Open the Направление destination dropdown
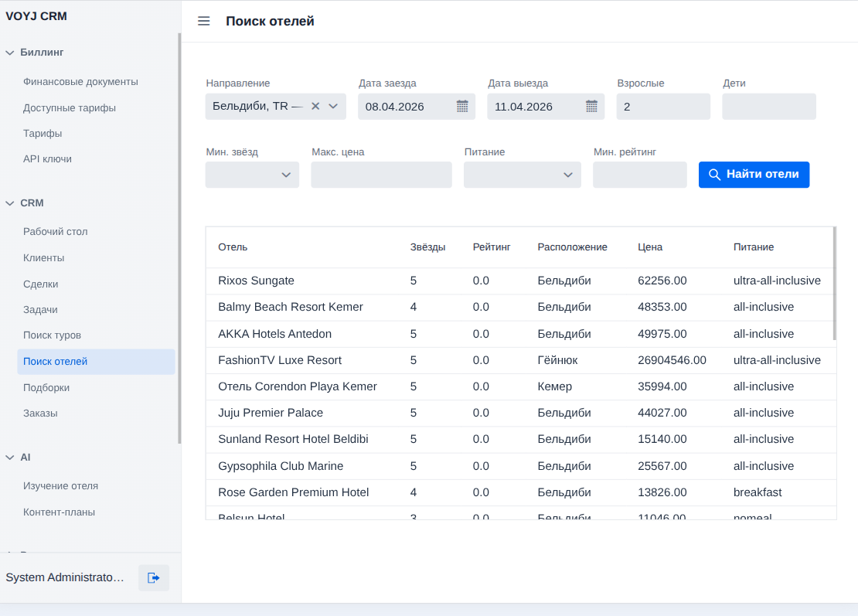 click(x=332, y=106)
